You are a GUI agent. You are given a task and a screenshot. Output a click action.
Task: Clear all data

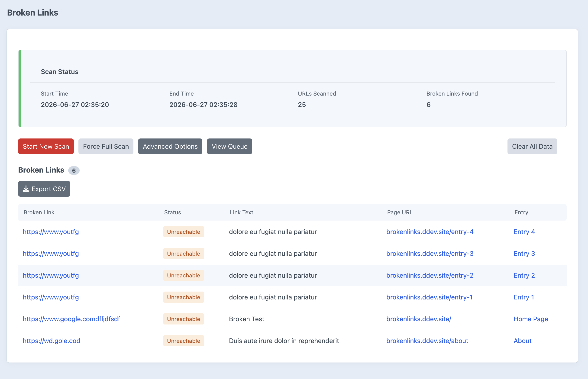[532, 146]
